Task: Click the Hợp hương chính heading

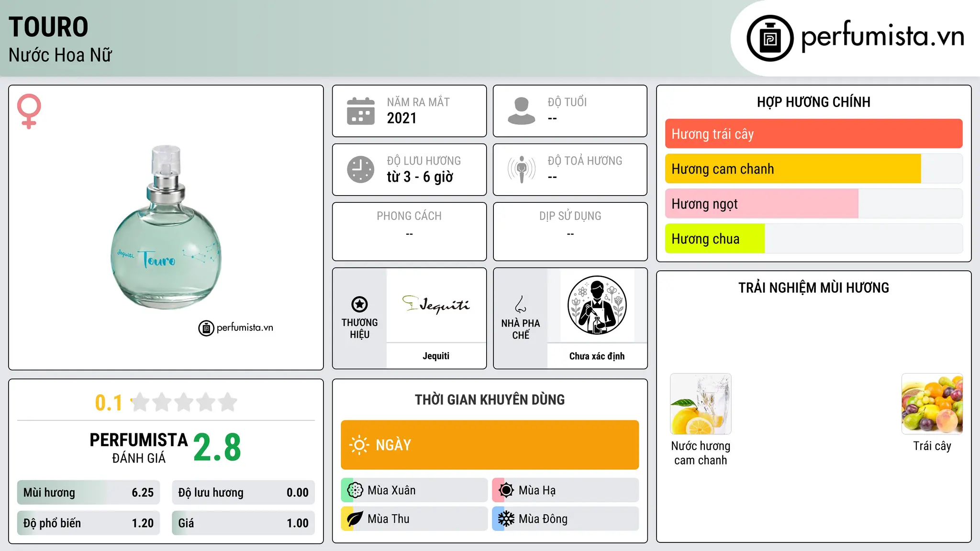Action: [x=813, y=102]
